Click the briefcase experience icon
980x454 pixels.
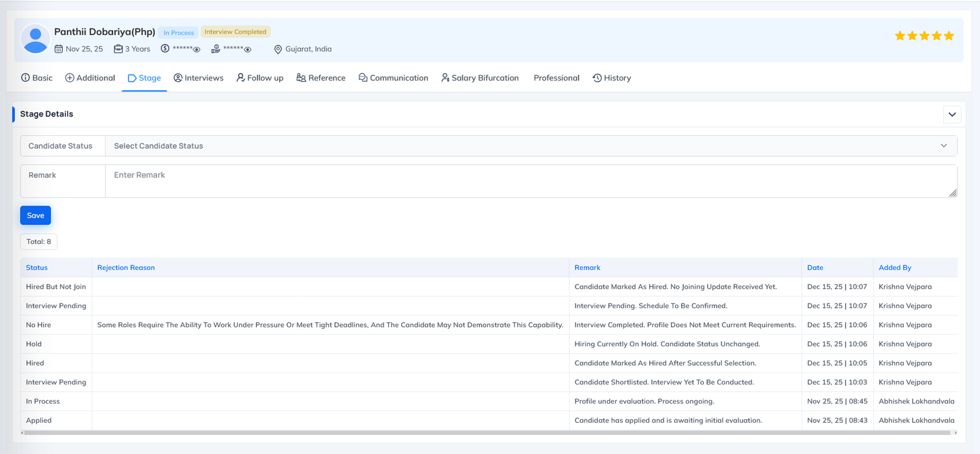pyautogui.click(x=118, y=49)
